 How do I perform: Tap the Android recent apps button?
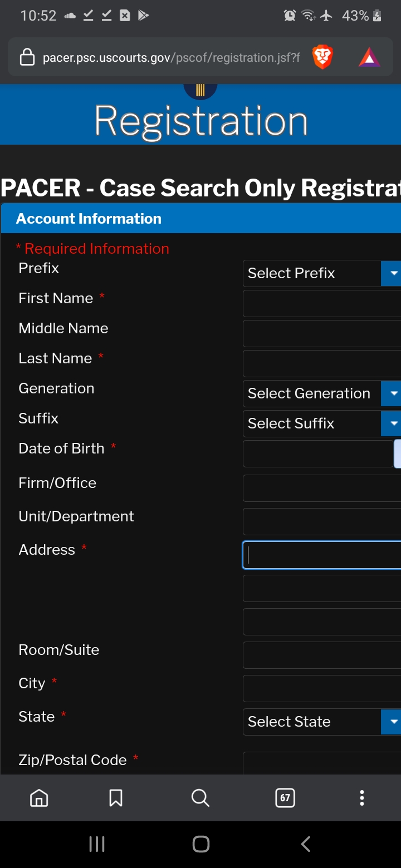point(97,844)
